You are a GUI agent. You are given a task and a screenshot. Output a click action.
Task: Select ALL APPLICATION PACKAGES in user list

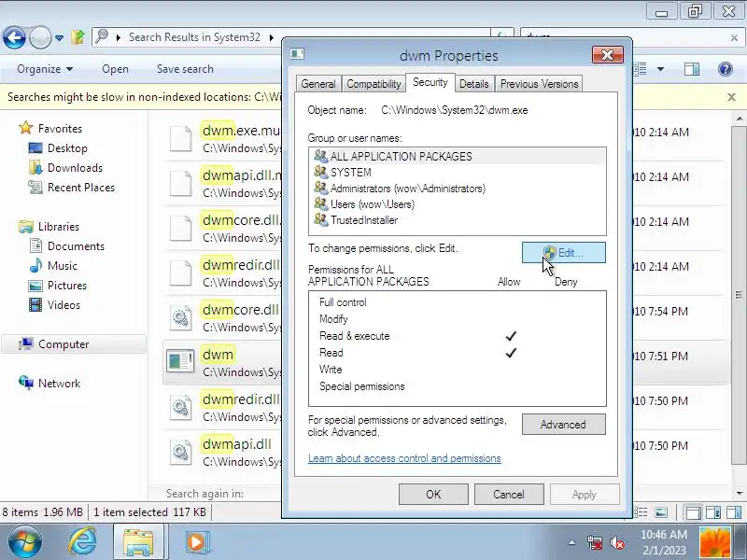click(x=458, y=156)
